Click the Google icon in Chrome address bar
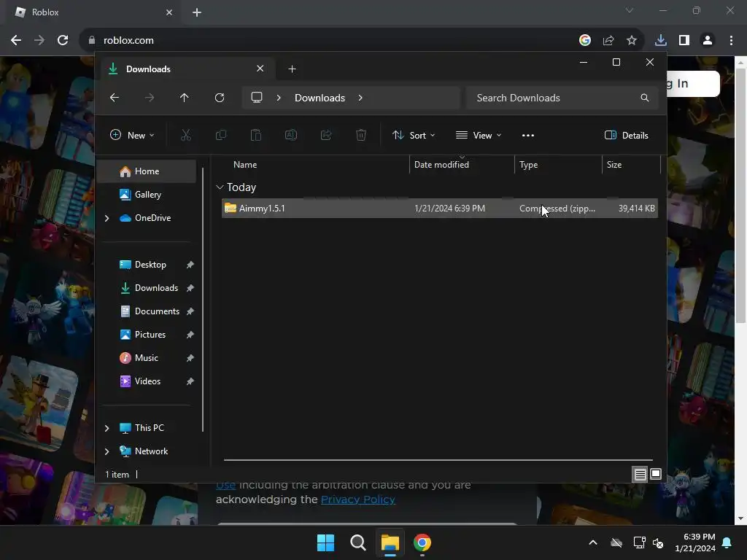The width and height of the screenshot is (747, 560). coord(585,40)
